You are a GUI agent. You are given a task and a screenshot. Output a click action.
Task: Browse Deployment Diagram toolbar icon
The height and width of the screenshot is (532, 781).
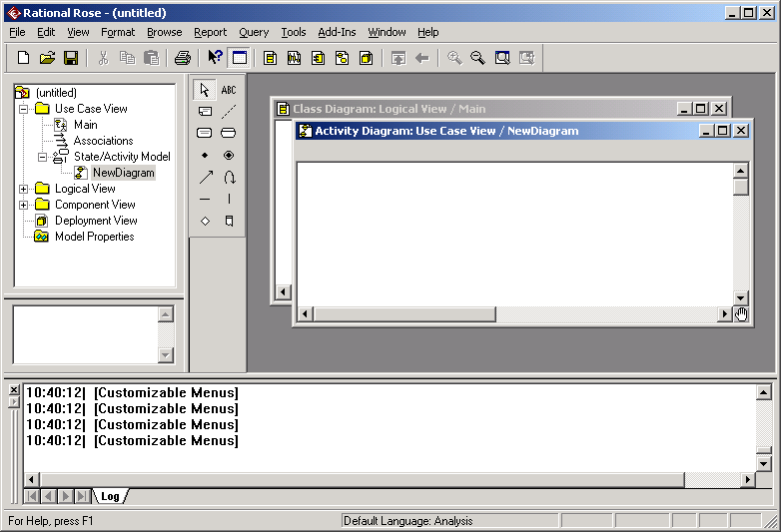[x=367, y=58]
